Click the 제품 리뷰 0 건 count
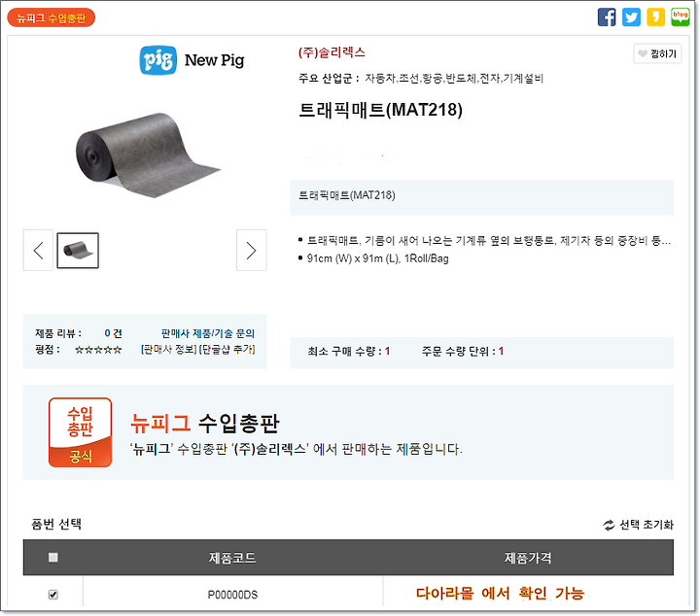Image resolution: width=700 pixels, height=616 pixels. pyautogui.click(x=78, y=333)
